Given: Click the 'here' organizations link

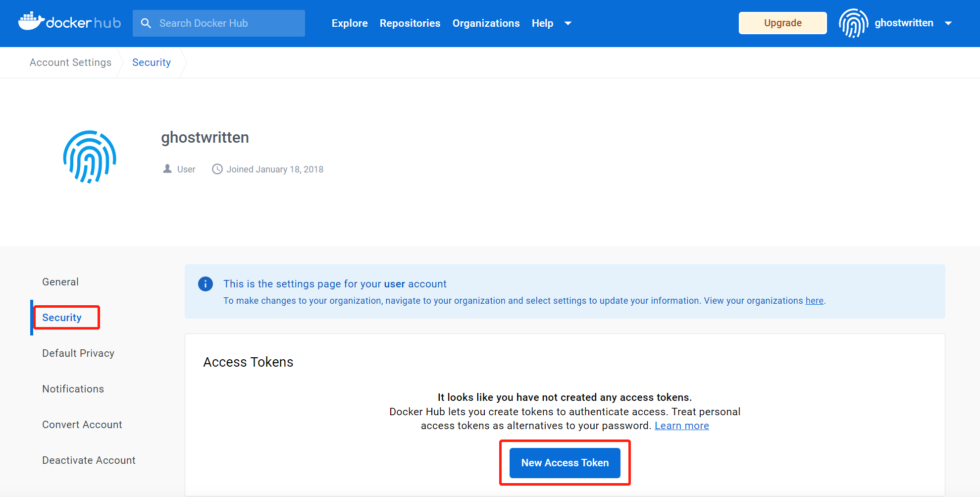Looking at the screenshot, I should point(815,301).
